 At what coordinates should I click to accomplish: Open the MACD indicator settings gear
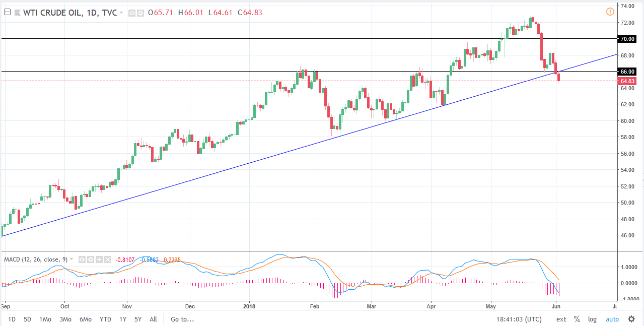click(x=91, y=259)
